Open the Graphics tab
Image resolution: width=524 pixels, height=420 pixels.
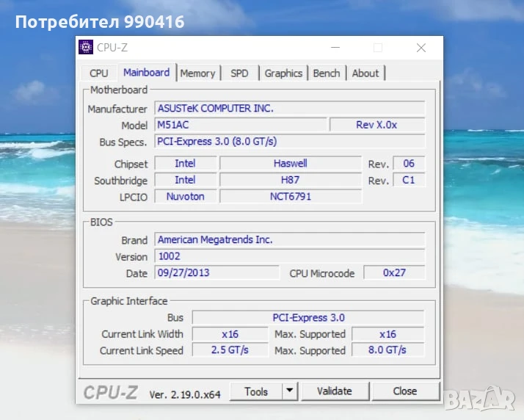tap(283, 73)
